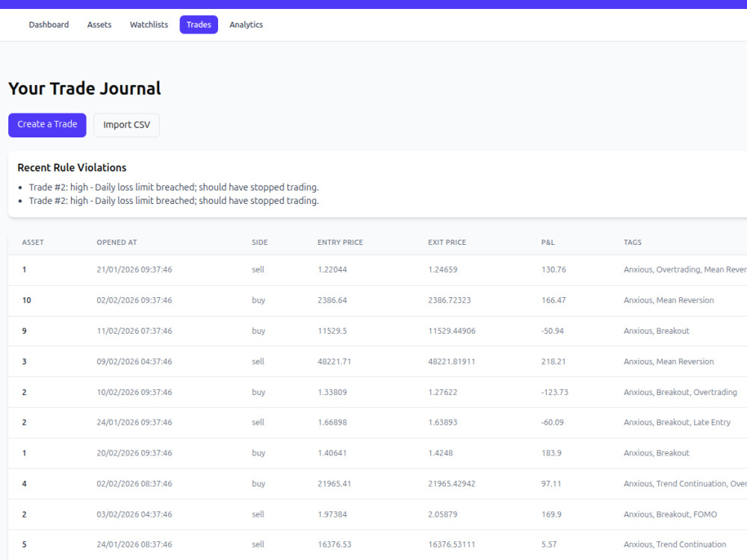The height and width of the screenshot is (560, 747).
Task: Select entry price 1.22044
Action: tap(332, 270)
